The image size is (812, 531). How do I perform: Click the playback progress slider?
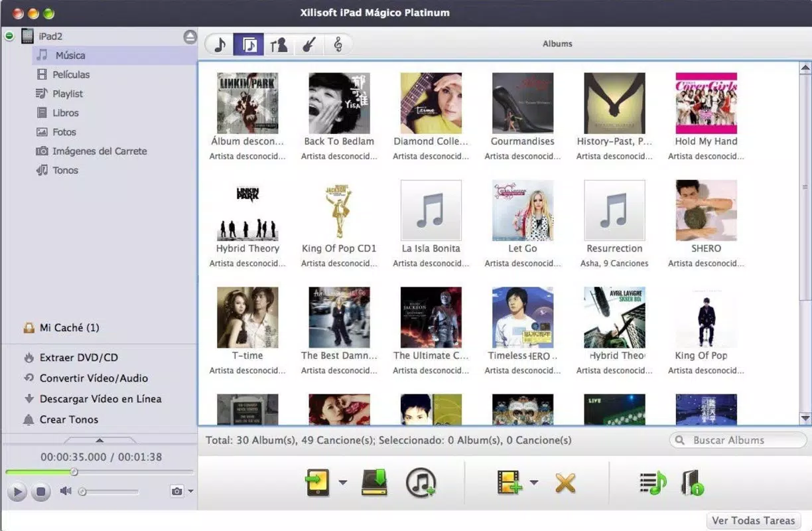point(100,472)
